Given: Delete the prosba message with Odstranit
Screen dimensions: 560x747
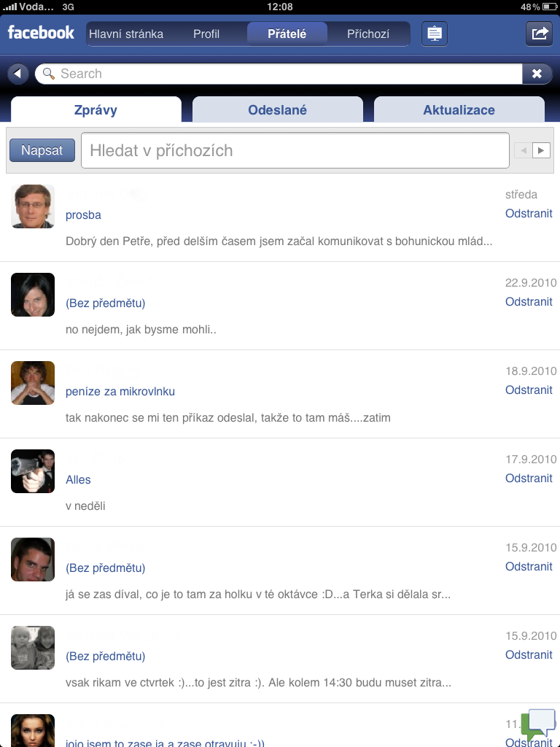Looking at the screenshot, I should (529, 214).
